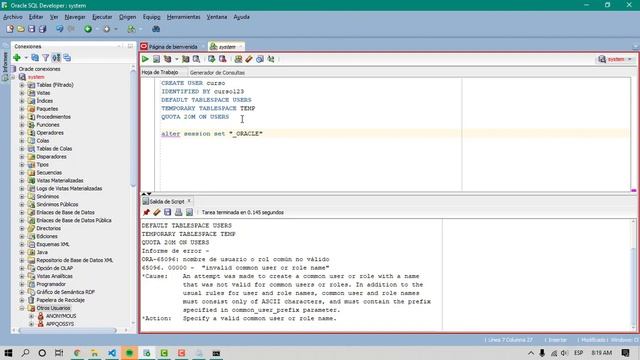Expand the Directorios tree node
This screenshot has width=640, height=360.
(x=22, y=229)
